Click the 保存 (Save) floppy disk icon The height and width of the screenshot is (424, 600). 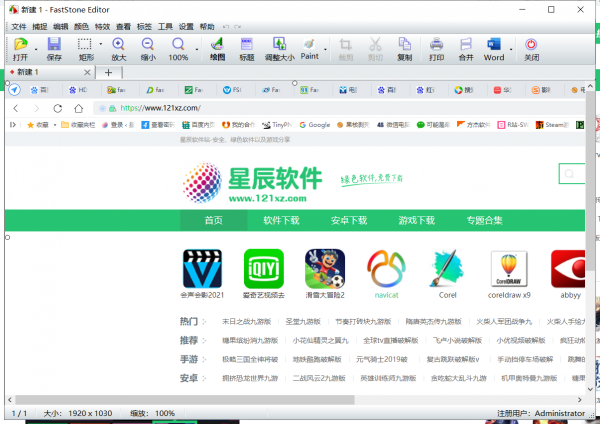tap(54, 44)
